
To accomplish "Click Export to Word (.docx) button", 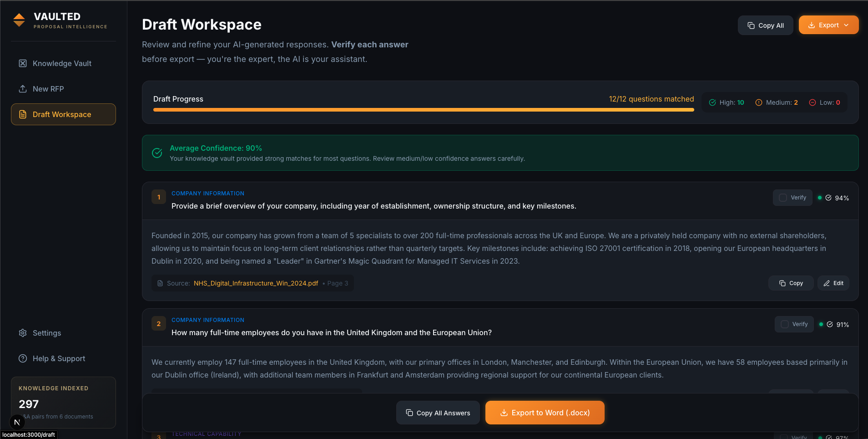I will pyautogui.click(x=545, y=413).
